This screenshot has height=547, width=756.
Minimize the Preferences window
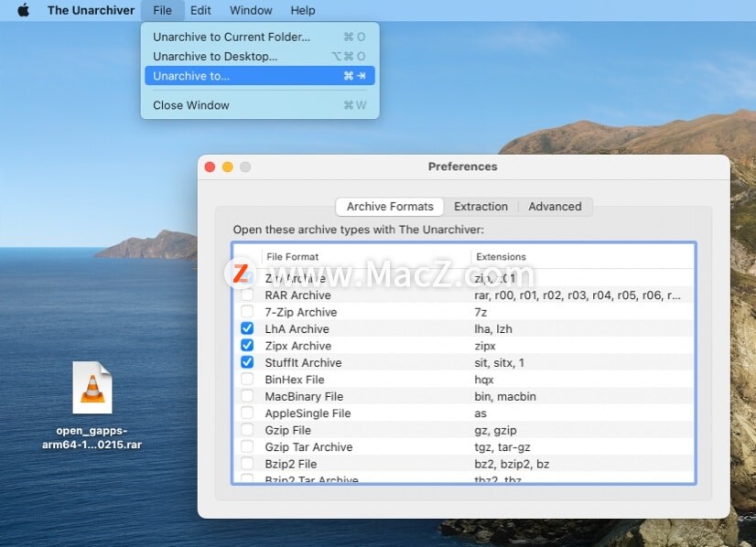click(x=228, y=166)
